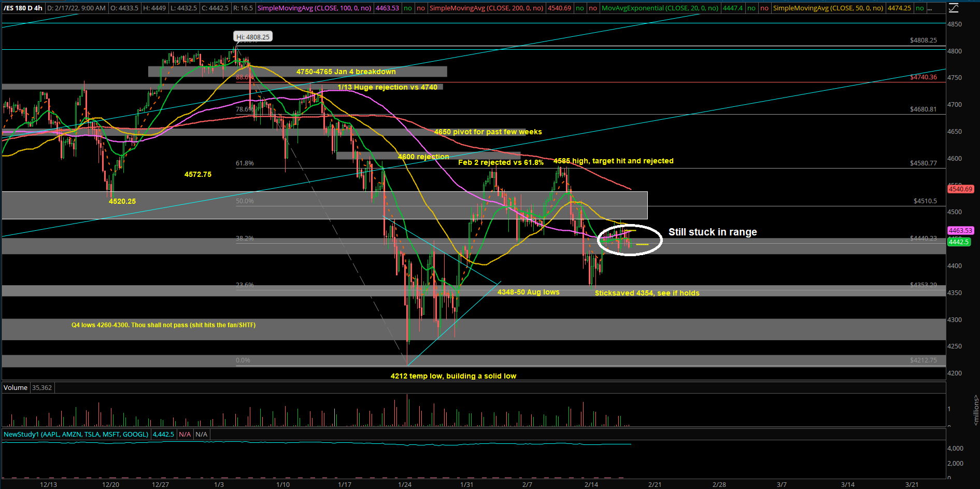Click the 38.2% Fibonacci level label
Viewport: 980px width, 489px height.
tap(245, 239)
